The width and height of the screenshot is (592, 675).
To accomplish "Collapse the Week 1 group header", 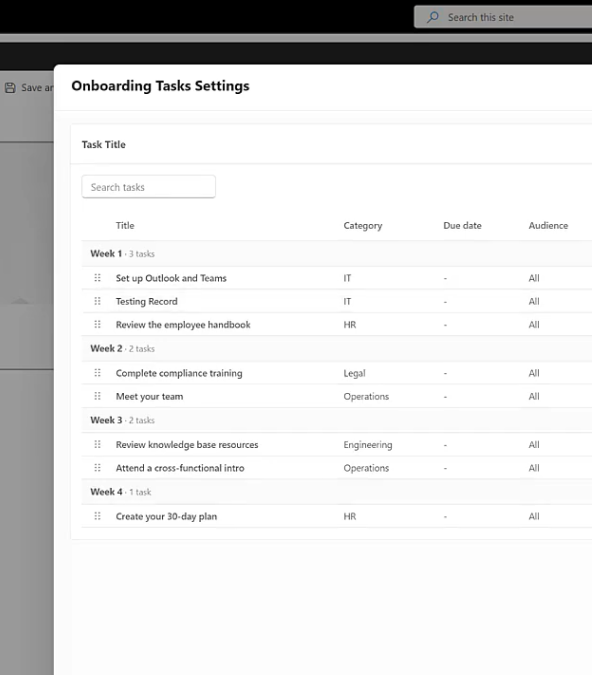I will pos(337,254).
